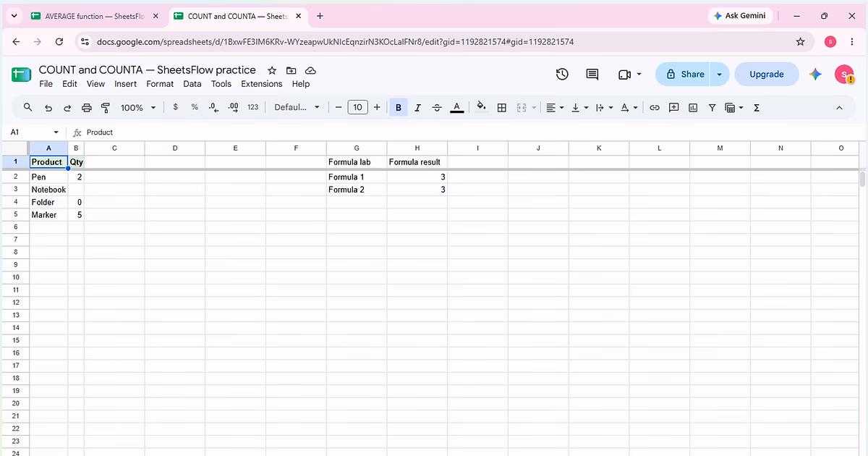Increase decimal places
This screenshot has height=456, width=868.
point(233,107)
